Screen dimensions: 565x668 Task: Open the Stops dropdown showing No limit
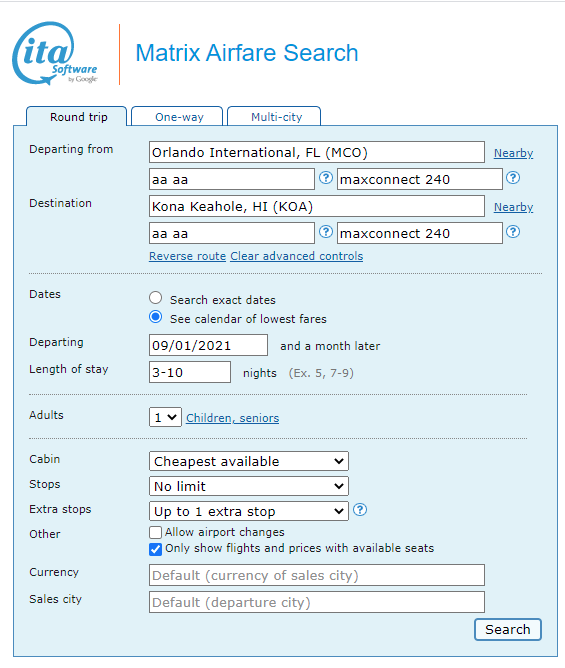pyautogui.click(x=249, y=486)
